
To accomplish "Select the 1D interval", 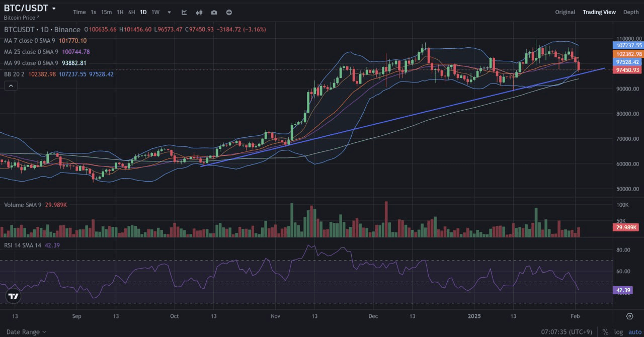I will pyautogui.click(x=143, y=12).
